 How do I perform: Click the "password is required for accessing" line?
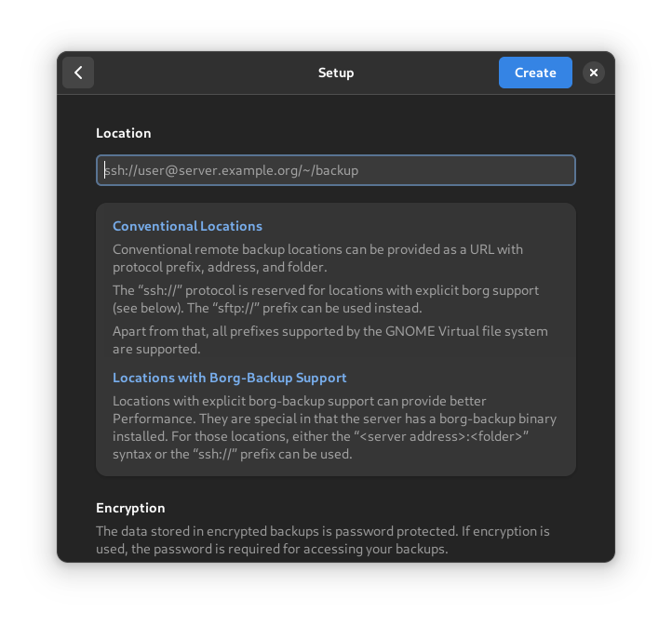click(x=279, y=549)
